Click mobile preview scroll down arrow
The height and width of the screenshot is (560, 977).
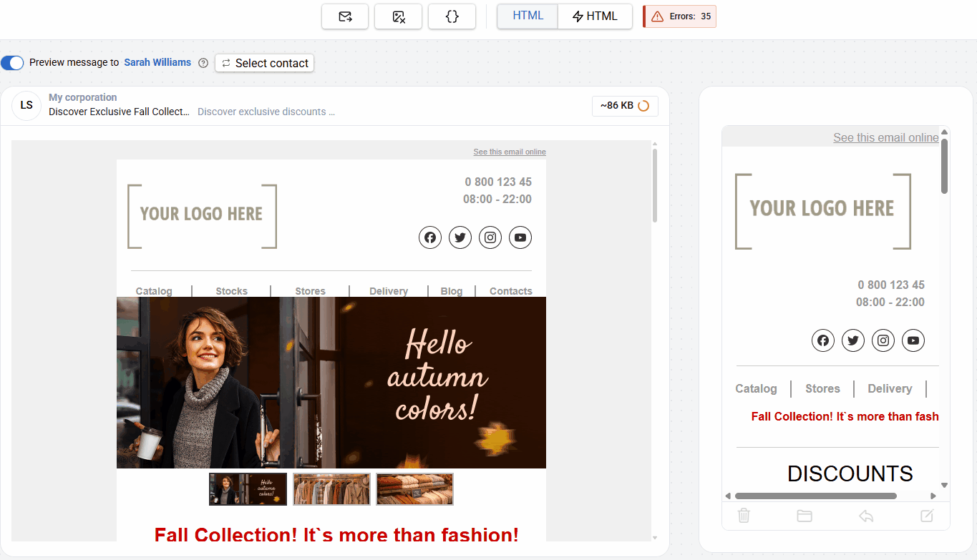tap(944, 485)
